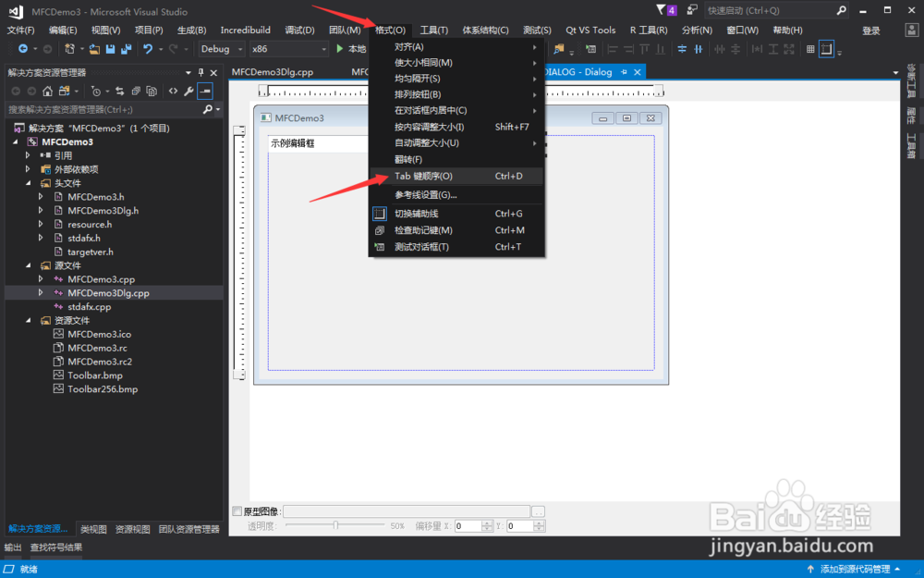924x578 pixels.
Task: Open find in files folder-search icon
Action: pyautogui.click(x=559, y=49)
